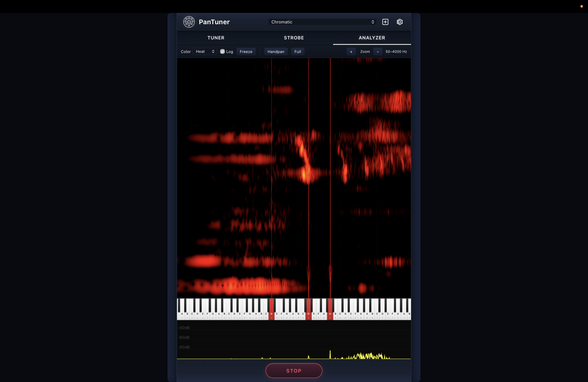Viewport: 588px width, 382px height.
Task: Zoom in with the plus button
Action: (x=351, y=52)
